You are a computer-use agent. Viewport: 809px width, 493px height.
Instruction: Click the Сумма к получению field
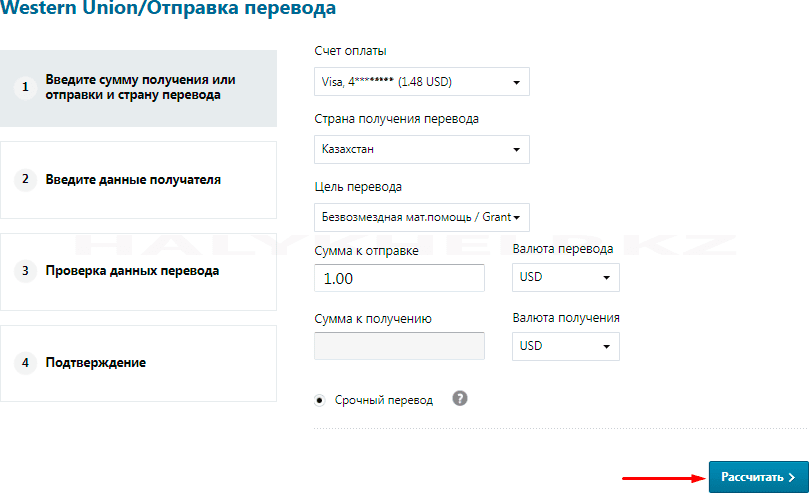[399, 346]
